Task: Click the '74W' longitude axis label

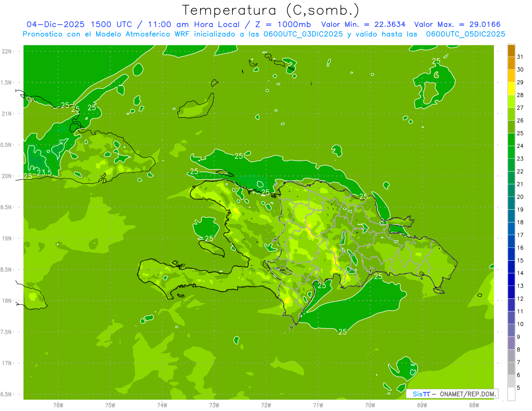Action: [162, 405]
